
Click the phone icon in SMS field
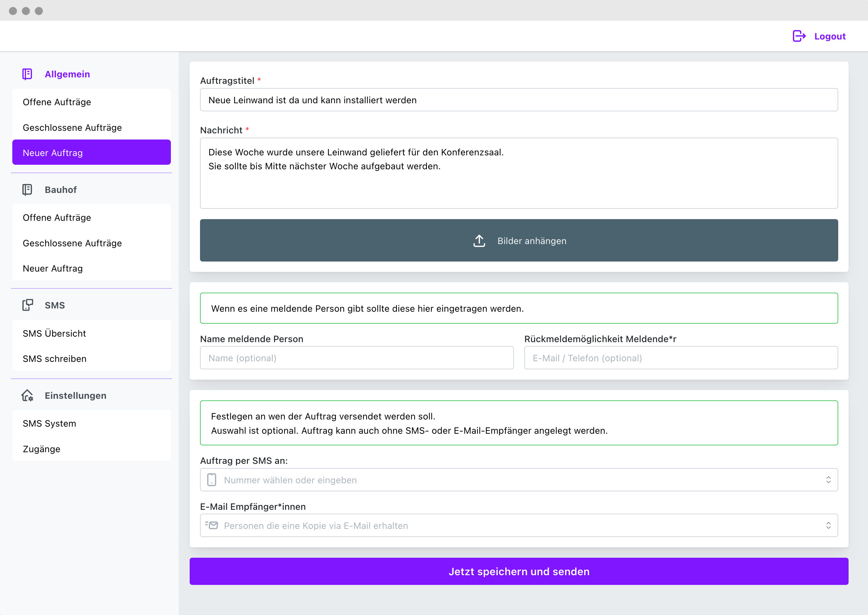point(212,480)
